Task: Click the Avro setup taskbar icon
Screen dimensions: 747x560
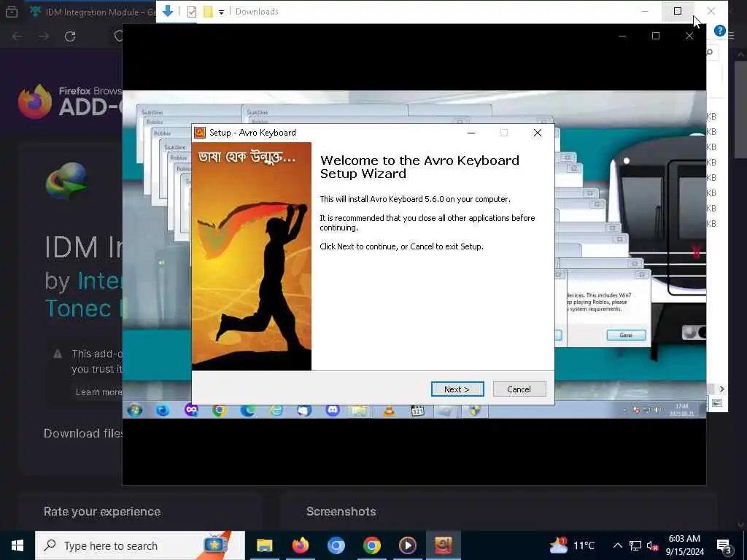Action: [x=443, y=545]
